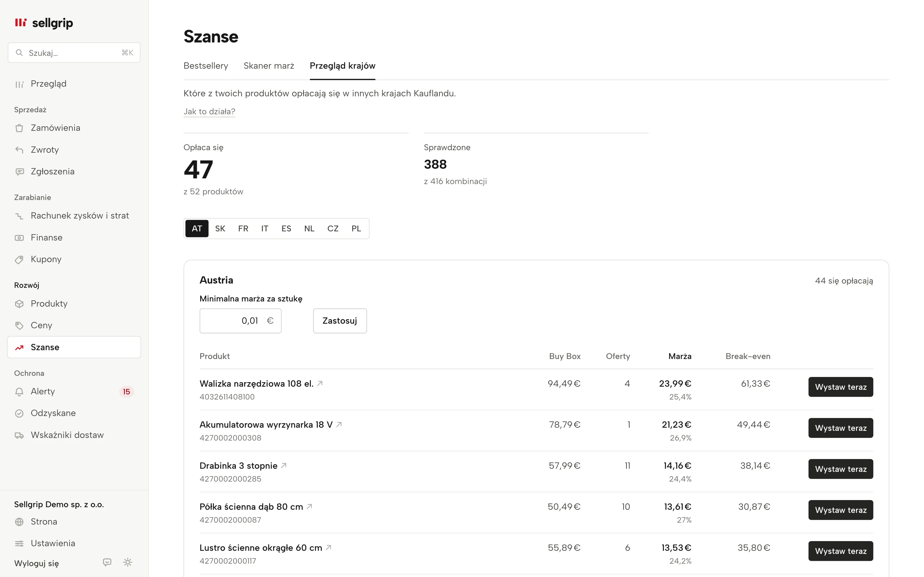This screenshot has height=577, width=924.
Task: Click the sellgrip logo
Action: tap(44, 23)
